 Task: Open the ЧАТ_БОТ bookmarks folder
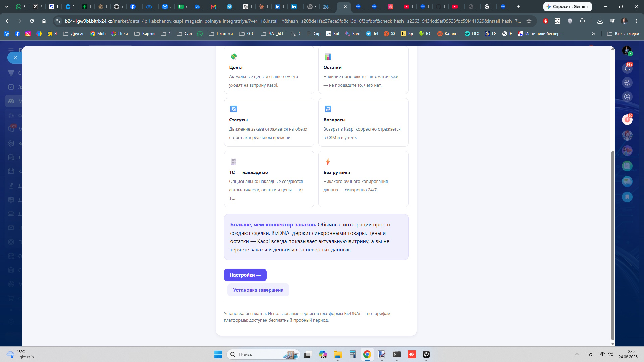[x=273, y=34]
